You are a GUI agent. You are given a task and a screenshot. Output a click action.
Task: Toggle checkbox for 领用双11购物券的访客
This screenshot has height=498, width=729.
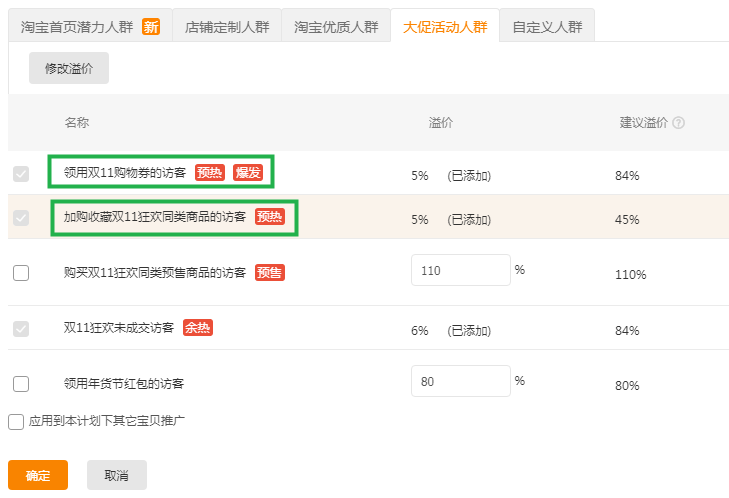21,173
